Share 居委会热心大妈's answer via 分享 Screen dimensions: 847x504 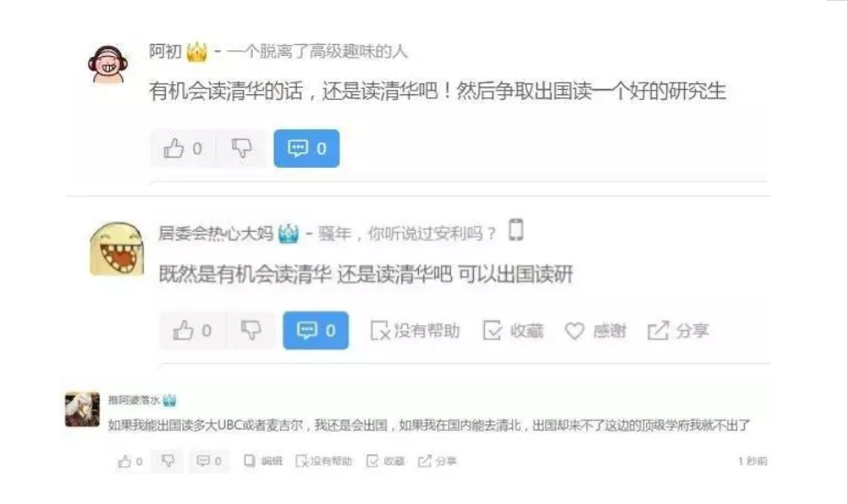tap(678, 331)
